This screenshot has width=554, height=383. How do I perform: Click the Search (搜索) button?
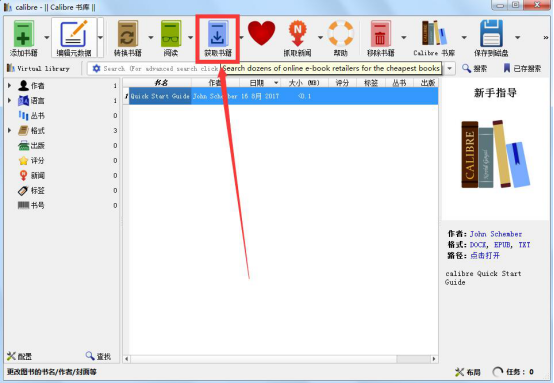(x=474, y=68)
